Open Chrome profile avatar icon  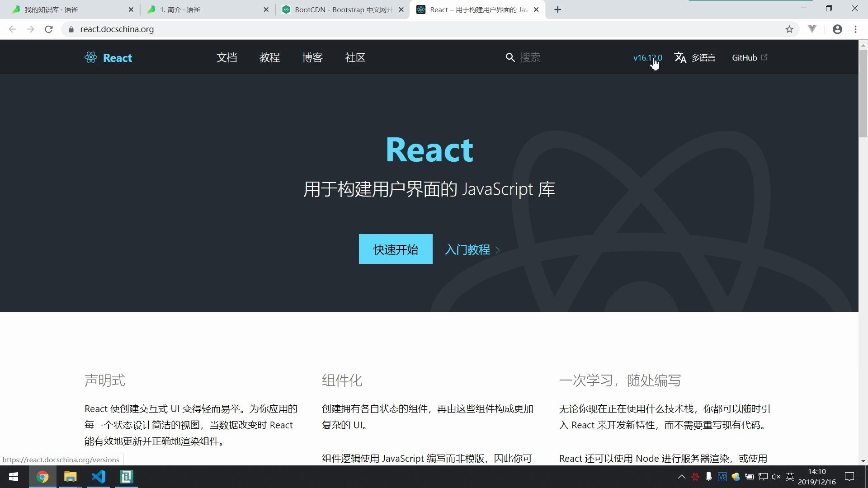pyautogui.click(x=837, y=29)
